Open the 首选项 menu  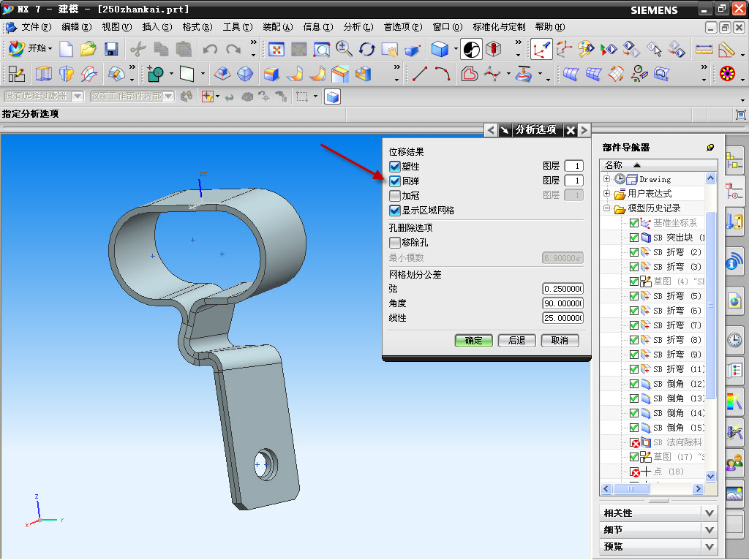[403, 27]
